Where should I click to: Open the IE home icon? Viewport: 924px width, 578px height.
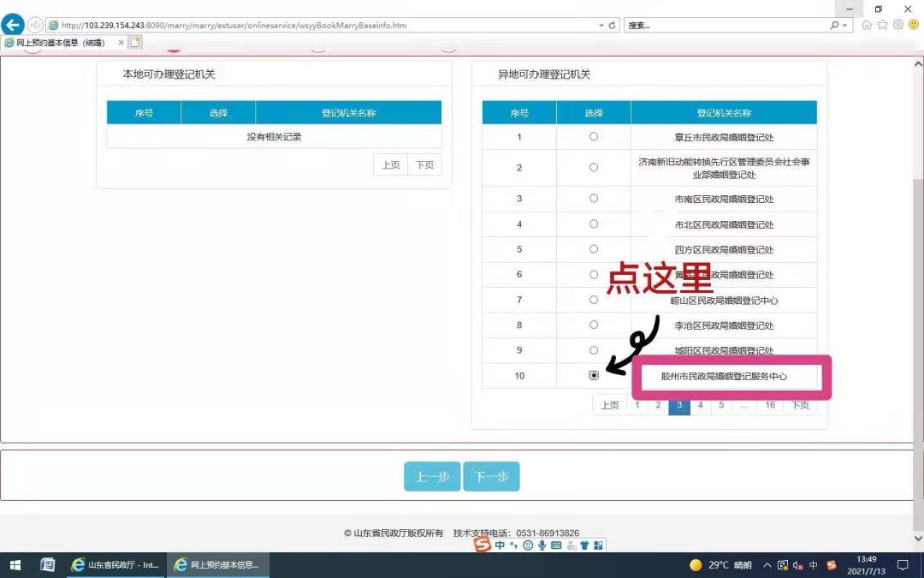pos(867,26)
